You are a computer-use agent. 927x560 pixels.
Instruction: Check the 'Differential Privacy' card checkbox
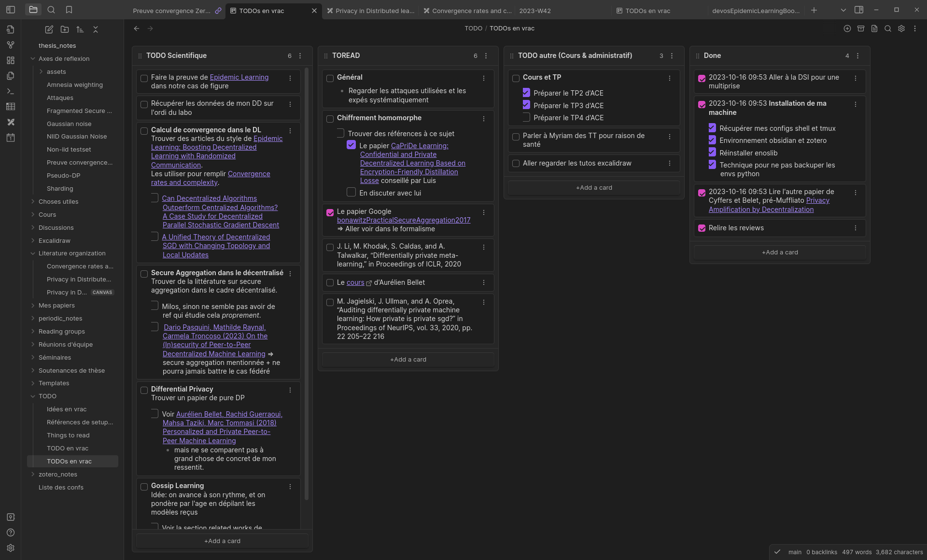coord(144,390)
